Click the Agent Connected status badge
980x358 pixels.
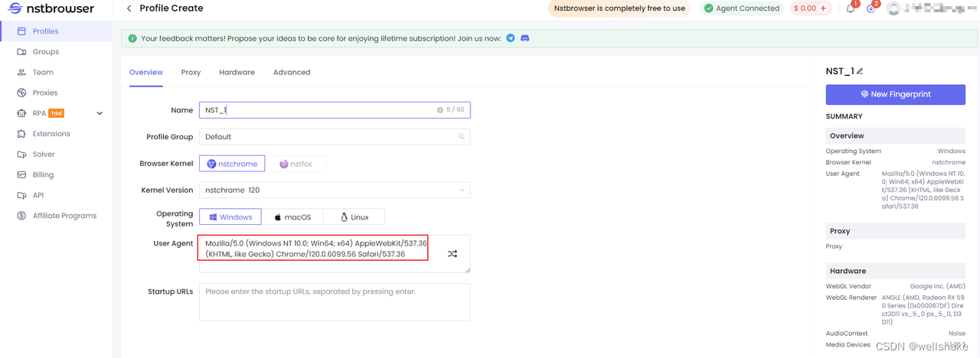pos(741,8)
